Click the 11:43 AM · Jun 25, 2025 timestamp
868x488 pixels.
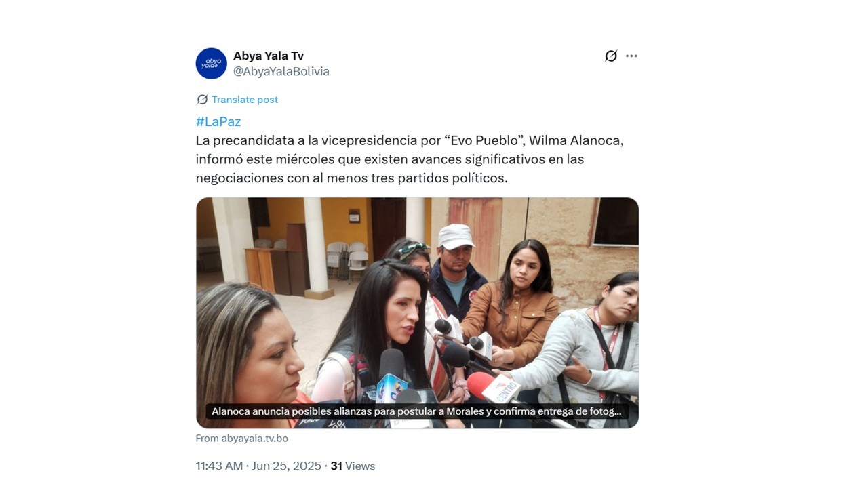258,466
